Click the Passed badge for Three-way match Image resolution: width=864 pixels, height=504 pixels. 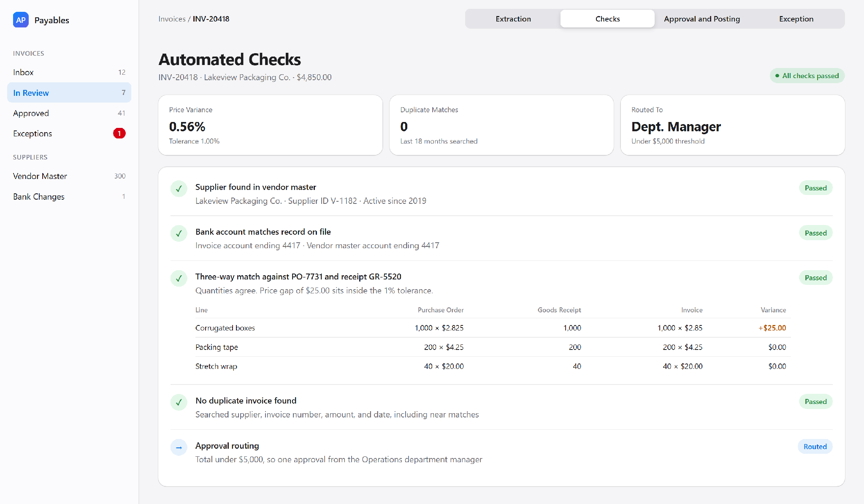tap(815, 278)
